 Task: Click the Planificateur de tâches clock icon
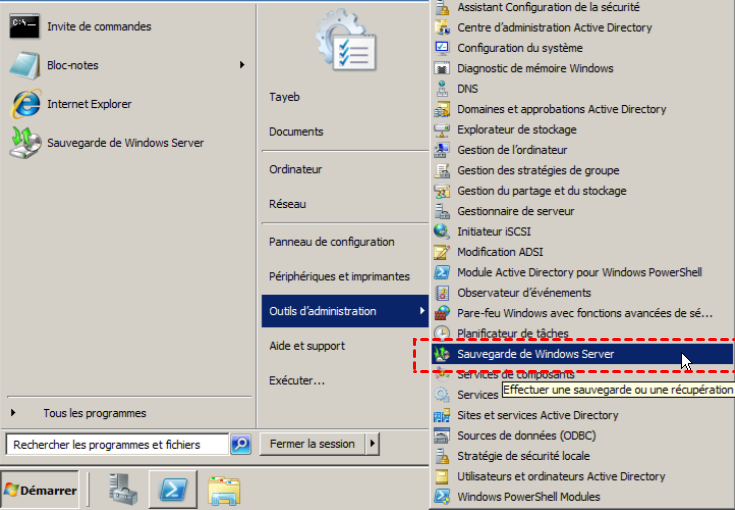pos(442,333)
